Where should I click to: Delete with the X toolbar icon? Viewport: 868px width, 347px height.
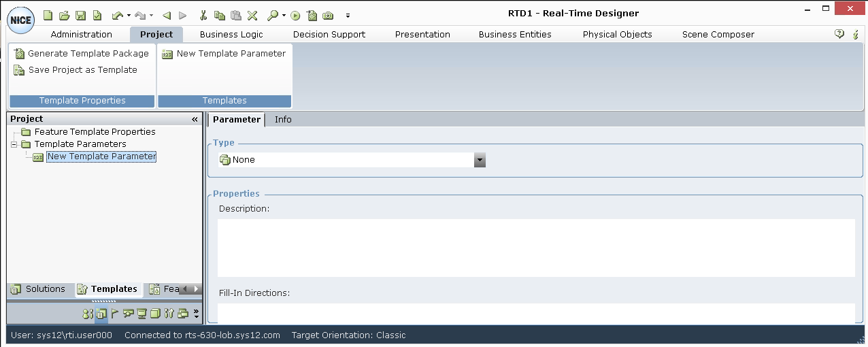[x=252, y=15]
